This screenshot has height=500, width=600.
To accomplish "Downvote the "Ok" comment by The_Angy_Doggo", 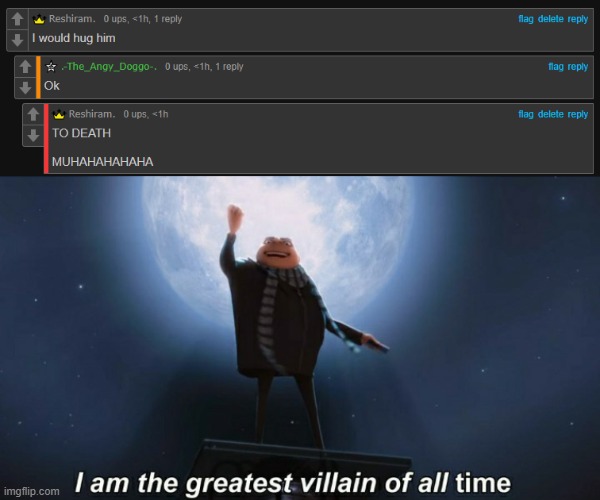I will 25,88.
